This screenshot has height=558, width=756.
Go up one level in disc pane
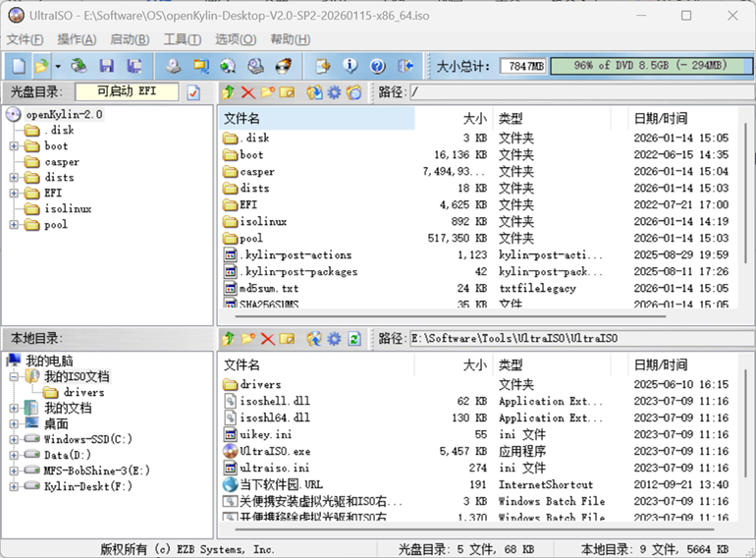pos(228,92)
